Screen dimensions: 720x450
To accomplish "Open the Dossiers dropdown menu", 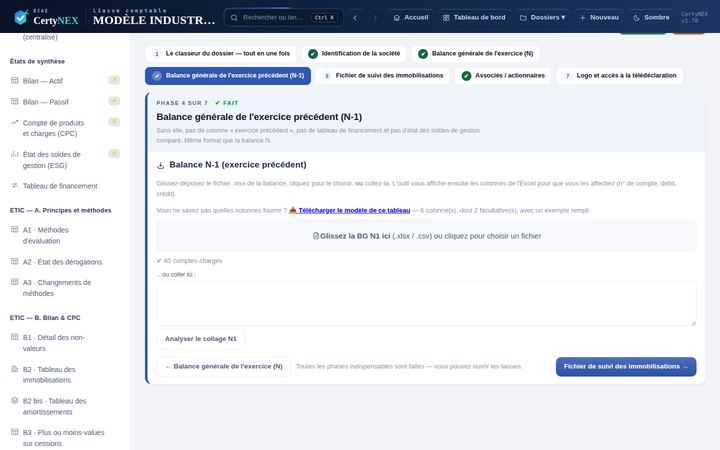I will pos(542,17).
